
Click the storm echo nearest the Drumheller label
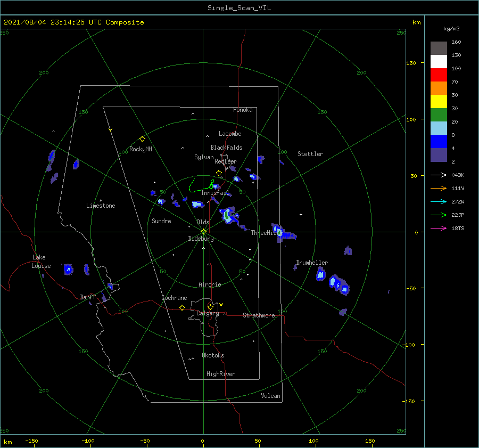320,274
